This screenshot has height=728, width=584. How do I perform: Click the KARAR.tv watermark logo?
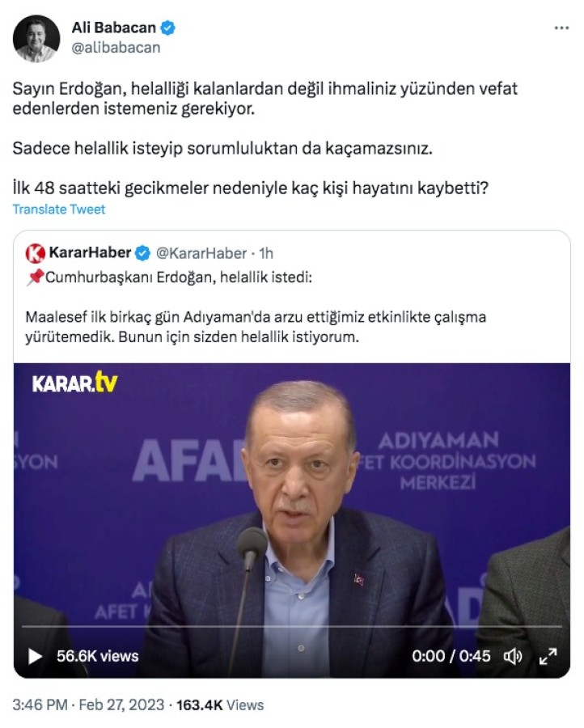74,382
